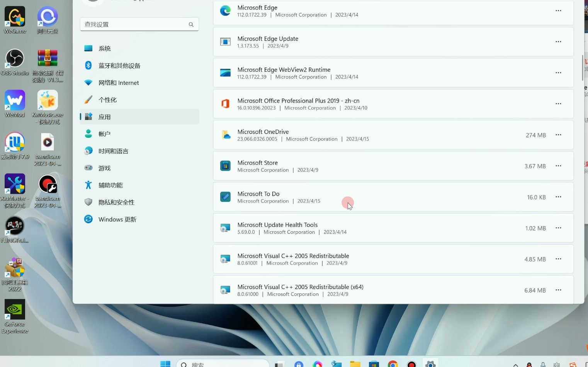Viewport: 588px width, 367px height.
Task: Click the magnifier icon in 查找设置 box
Action: point(191,24)
